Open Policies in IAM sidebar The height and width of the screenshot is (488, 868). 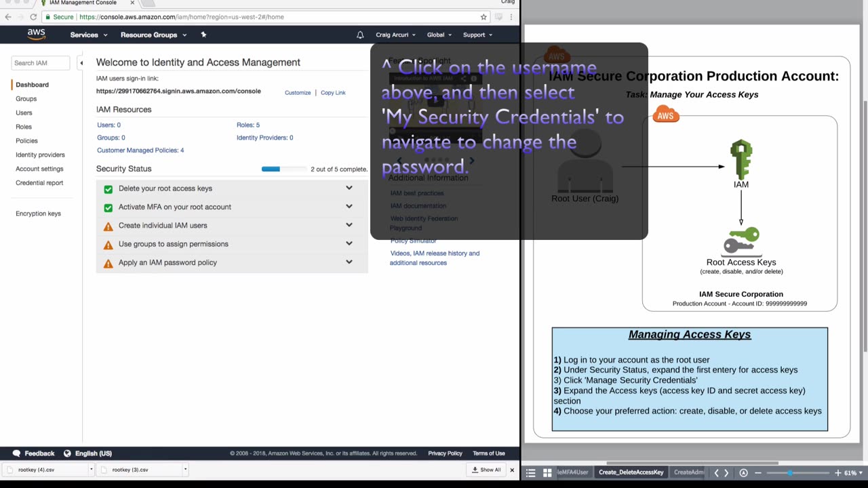coord(26,141)
